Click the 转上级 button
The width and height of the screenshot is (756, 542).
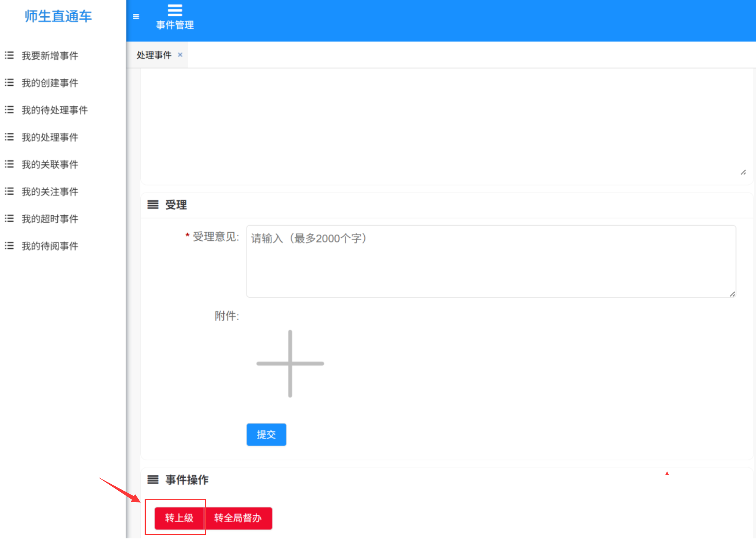179,518
